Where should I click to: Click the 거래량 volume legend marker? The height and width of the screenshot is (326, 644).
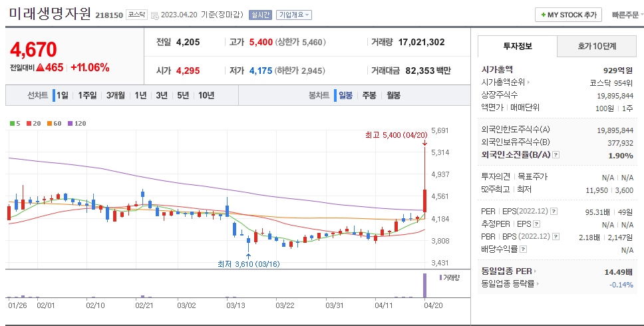pos(449,277)
